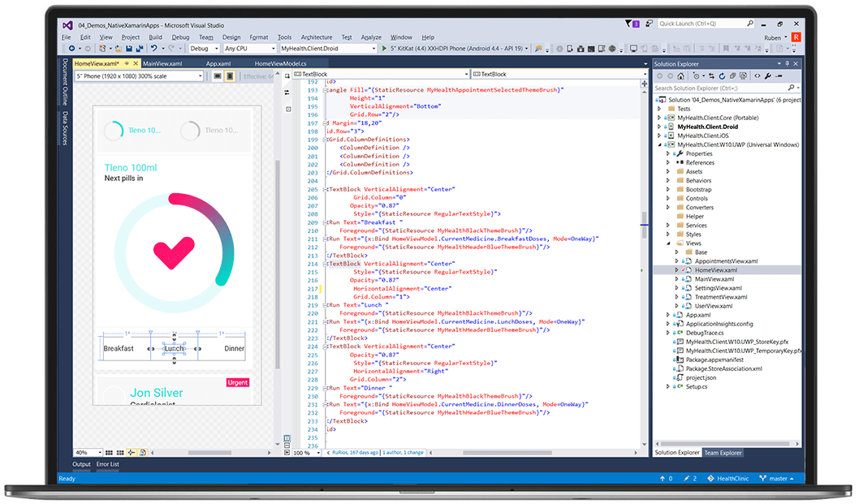Click the green Start debugging play icon
The width and height of the screenshot is (859, 504).
point(384,49)
